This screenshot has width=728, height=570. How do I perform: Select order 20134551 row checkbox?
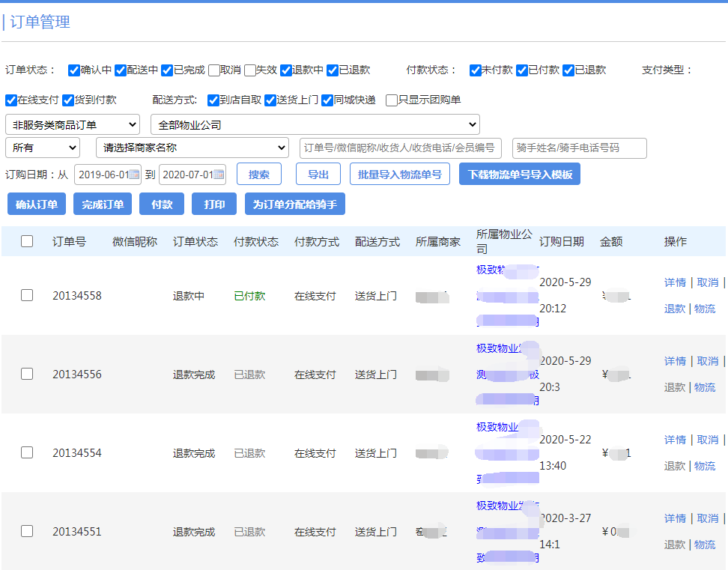27,531
